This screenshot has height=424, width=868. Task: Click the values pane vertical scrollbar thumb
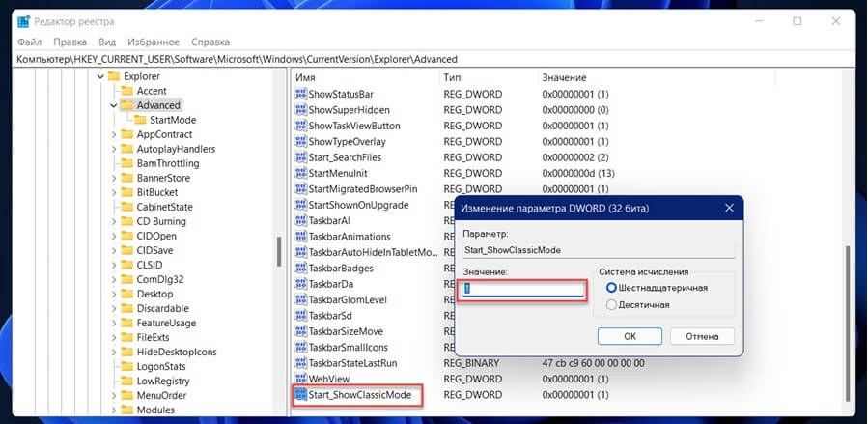pos(846,322)
